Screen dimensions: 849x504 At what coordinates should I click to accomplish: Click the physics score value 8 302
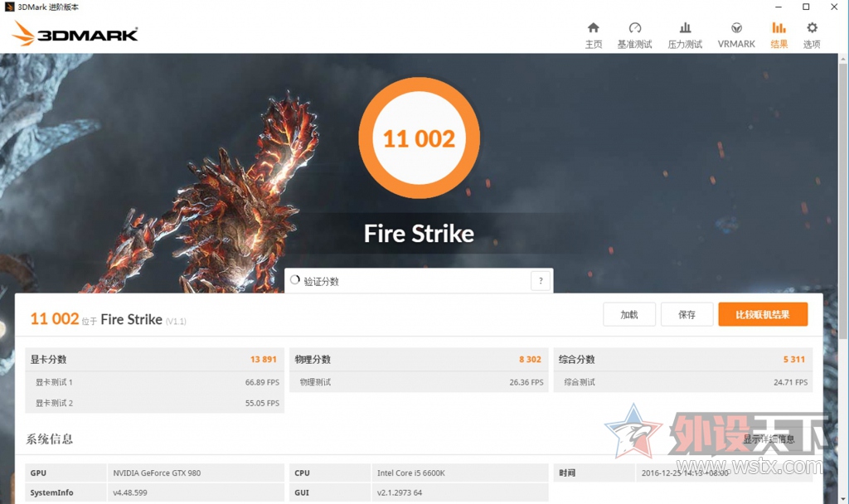pos(530,360)
